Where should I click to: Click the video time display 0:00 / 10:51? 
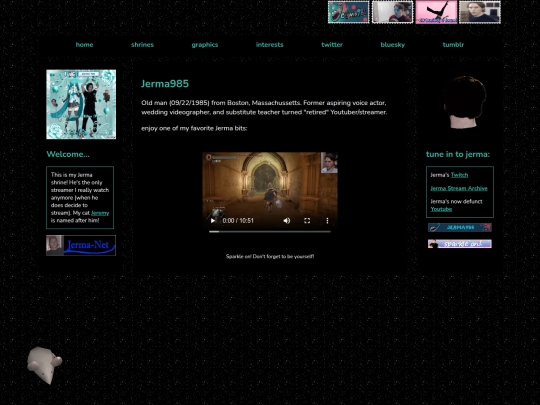pos(238,220)
